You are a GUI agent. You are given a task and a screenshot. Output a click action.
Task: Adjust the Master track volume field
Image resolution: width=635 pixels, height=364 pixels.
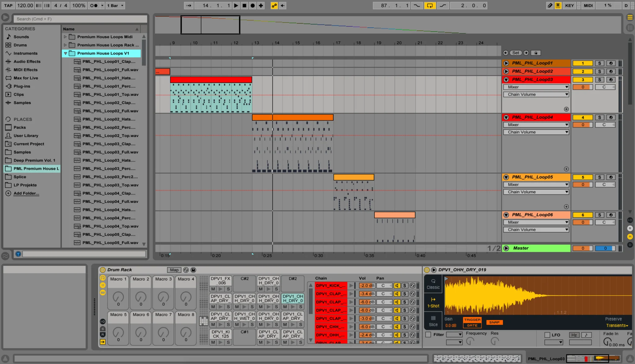(x=583, y=248)
